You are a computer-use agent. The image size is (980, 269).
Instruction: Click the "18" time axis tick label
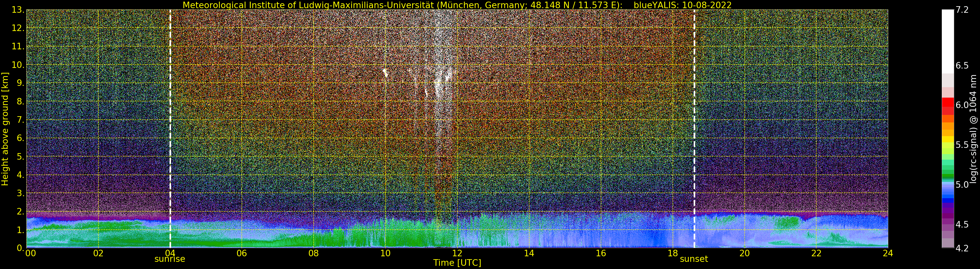(672, 253)
